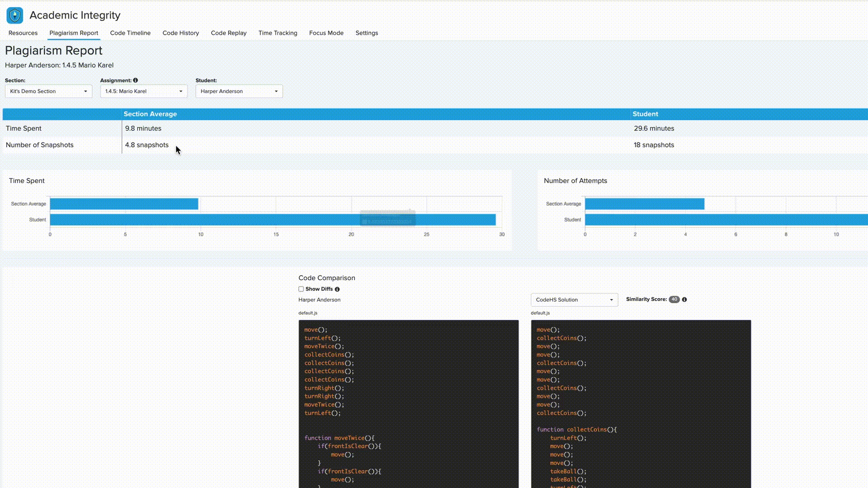
Task: Click the Student bar in Time Spent chart
Action: (226, 220)
